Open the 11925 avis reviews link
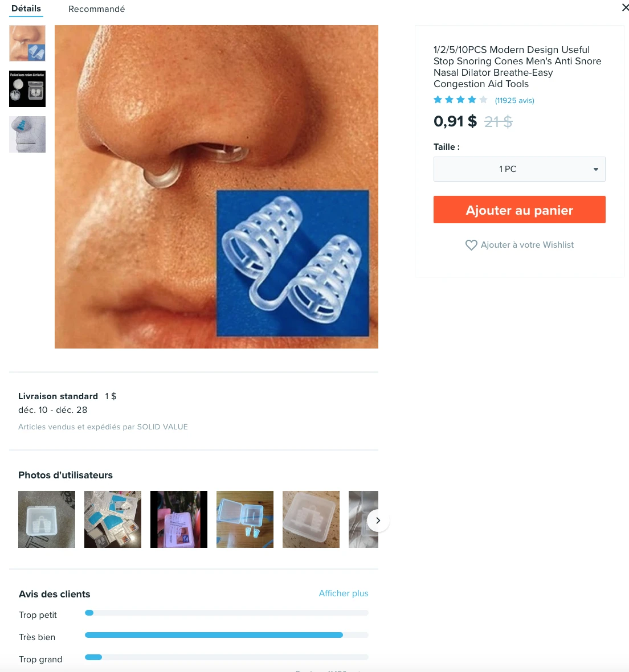The height and width of the screenshot is (672, 629). 514,101
